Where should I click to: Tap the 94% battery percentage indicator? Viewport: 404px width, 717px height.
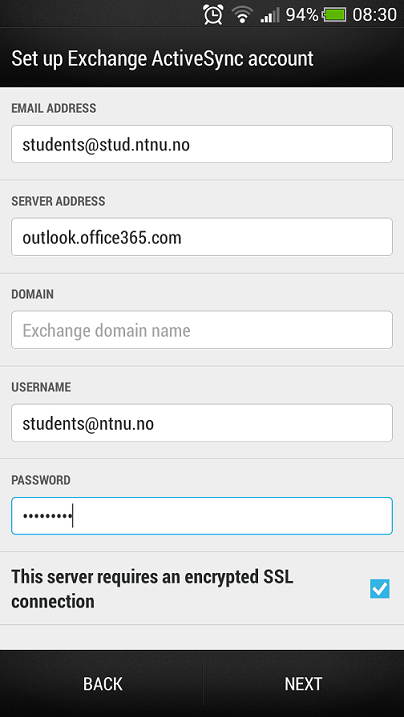(302, 15)
